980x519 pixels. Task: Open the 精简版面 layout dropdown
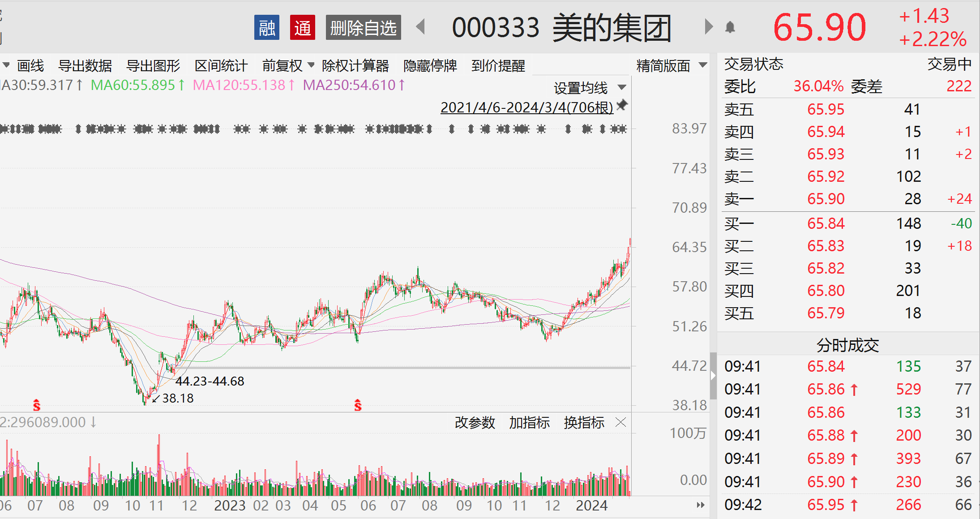(x=671, y=66)
